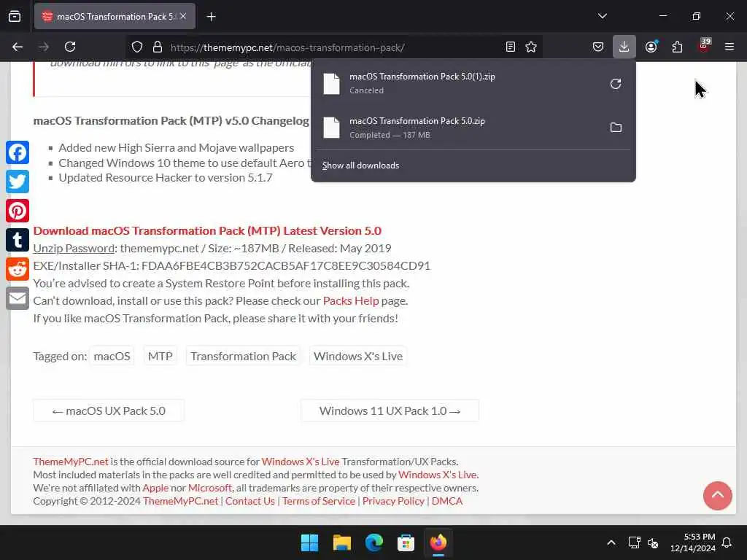Go forward to the next page
This screenshot has height=560, width=747.
[x=43, y=47]
